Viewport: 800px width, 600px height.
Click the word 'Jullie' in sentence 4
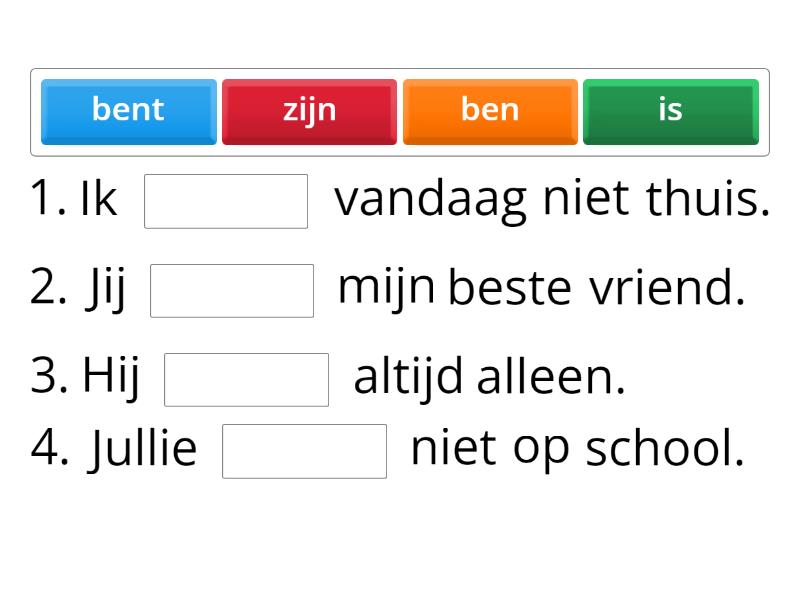141,449
